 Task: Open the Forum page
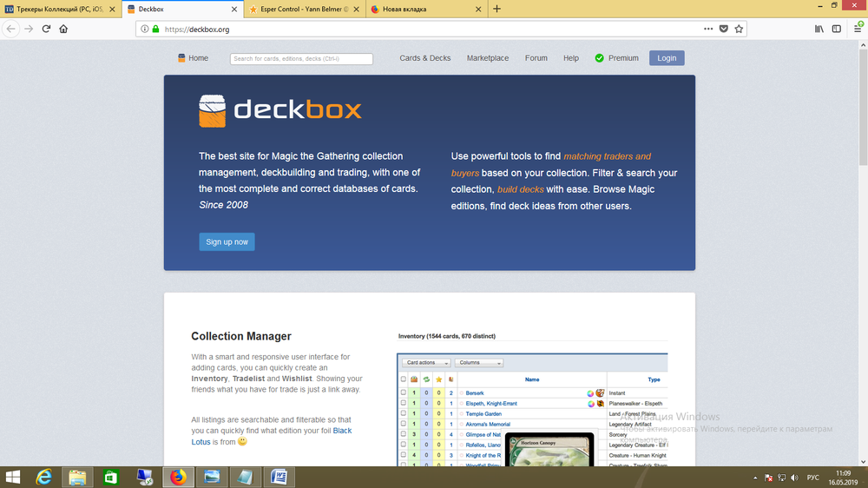(536, 58)
